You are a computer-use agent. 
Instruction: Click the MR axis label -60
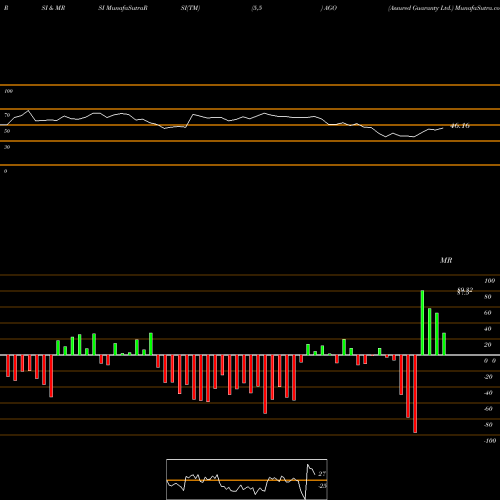(488, 409)
